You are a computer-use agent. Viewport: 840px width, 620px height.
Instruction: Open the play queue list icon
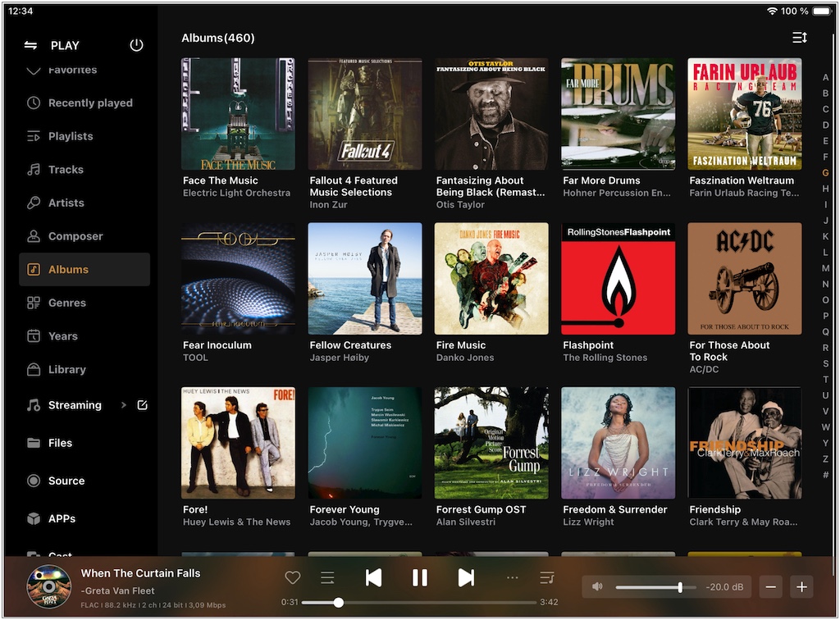(327, 577)
